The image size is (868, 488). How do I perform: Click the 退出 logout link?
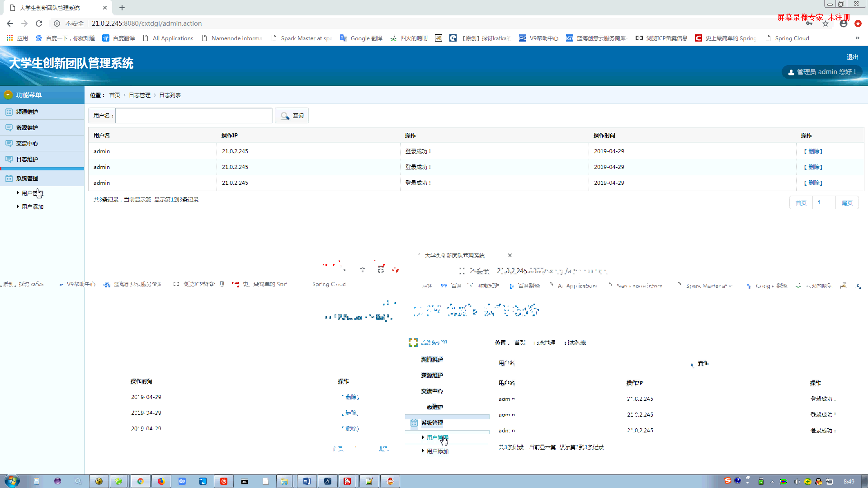point(852,57)
